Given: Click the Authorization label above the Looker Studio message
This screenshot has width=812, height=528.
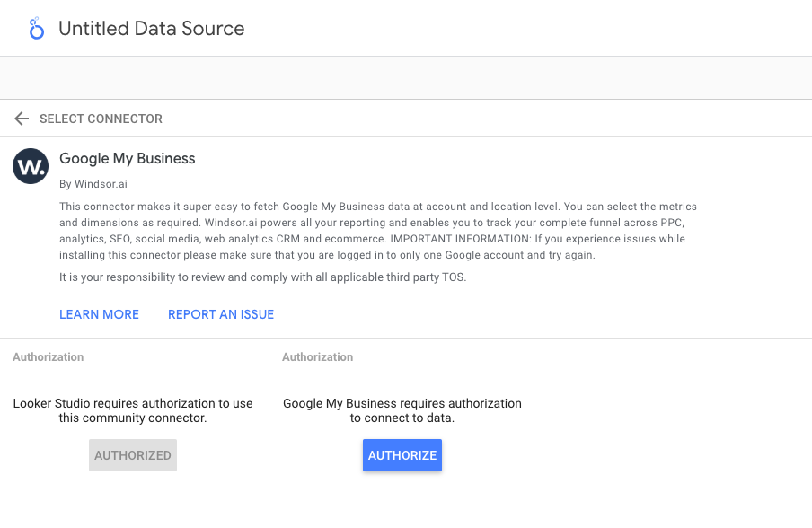Looking at the screenshot, I should [49, 357].
